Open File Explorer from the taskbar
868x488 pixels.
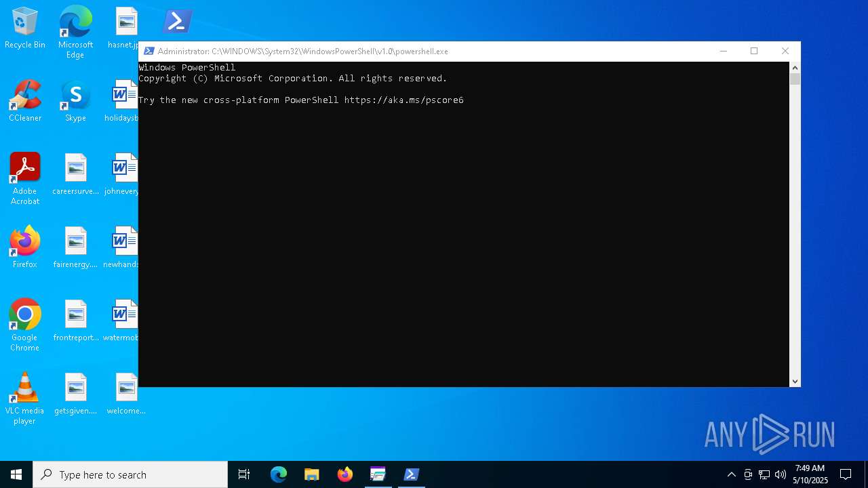point(311,474)
